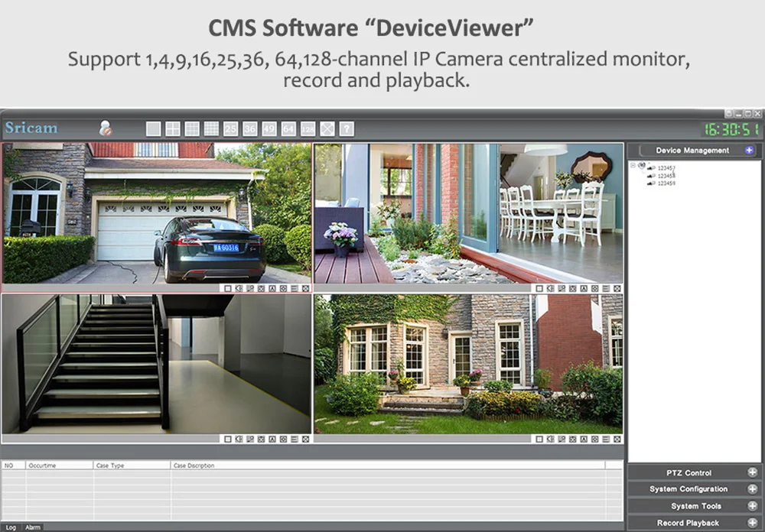The width and height of the screenshot is (765, 532).
Task: Close the garage camera with its X-box icon
Action: point(305,289)
